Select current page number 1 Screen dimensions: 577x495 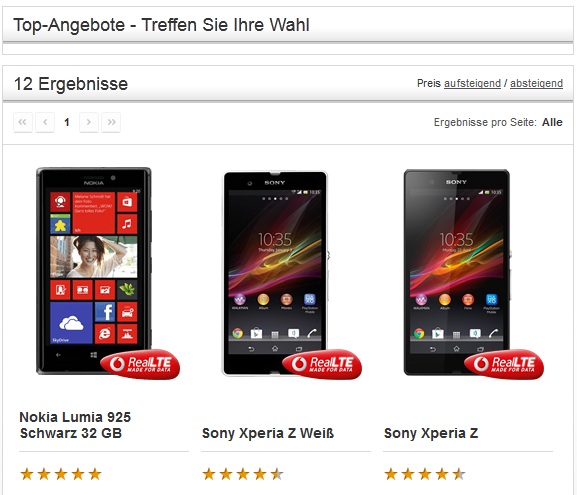coord(67,122)
